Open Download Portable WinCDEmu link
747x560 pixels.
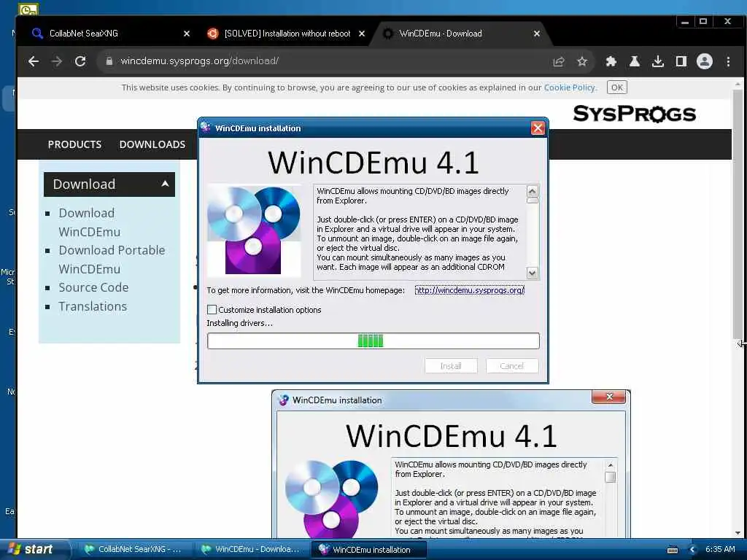point(112,260)
